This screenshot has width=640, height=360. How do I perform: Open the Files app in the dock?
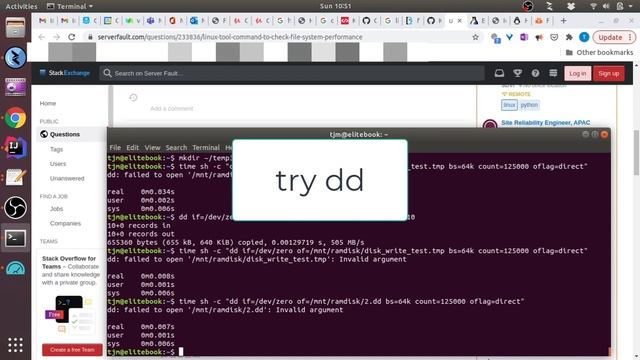(15, 28)
